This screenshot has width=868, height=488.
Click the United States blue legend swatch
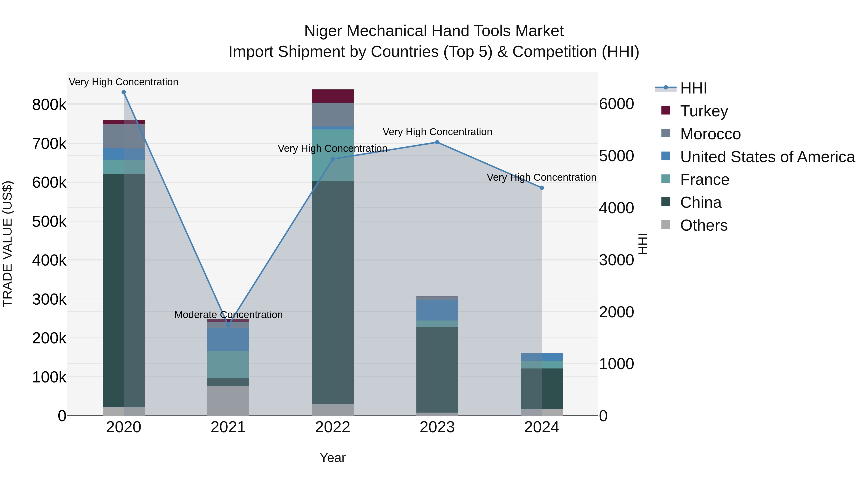666,156
